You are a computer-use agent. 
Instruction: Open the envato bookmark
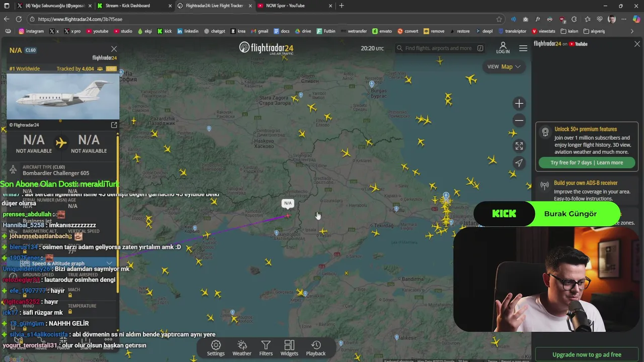382,31
